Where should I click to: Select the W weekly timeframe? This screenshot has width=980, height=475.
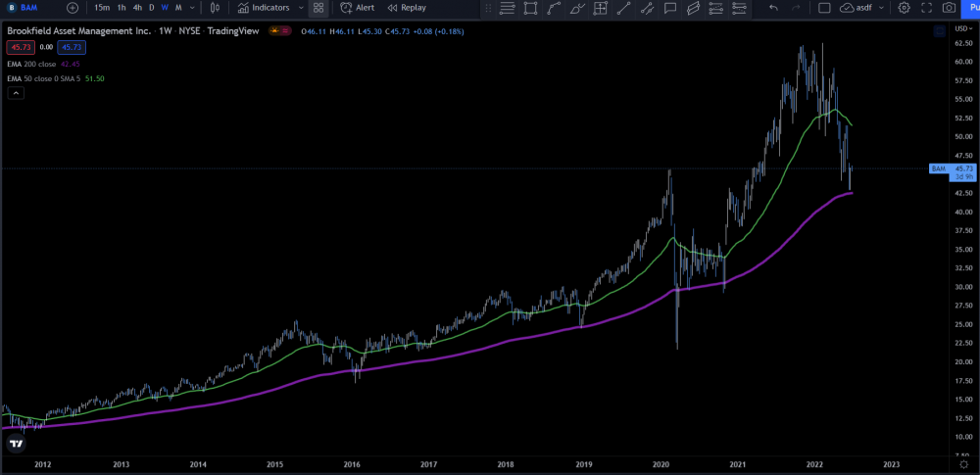[165, 8]
